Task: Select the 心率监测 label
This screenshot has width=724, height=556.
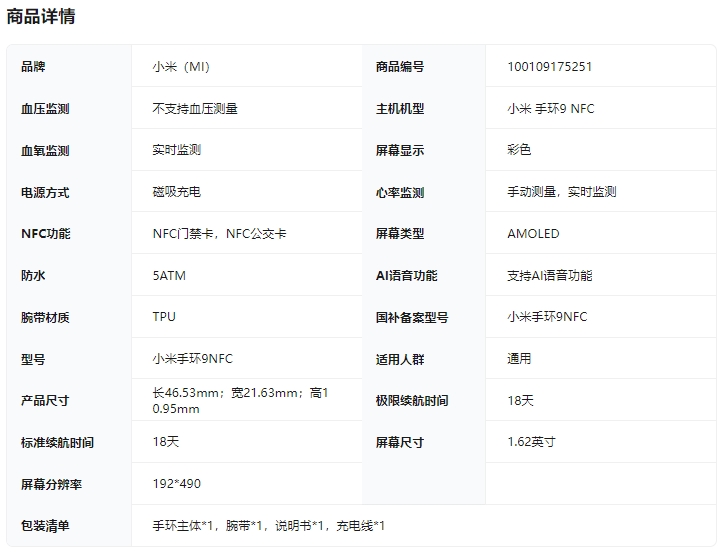Action: pyautogui.click(x=400, y=193)
